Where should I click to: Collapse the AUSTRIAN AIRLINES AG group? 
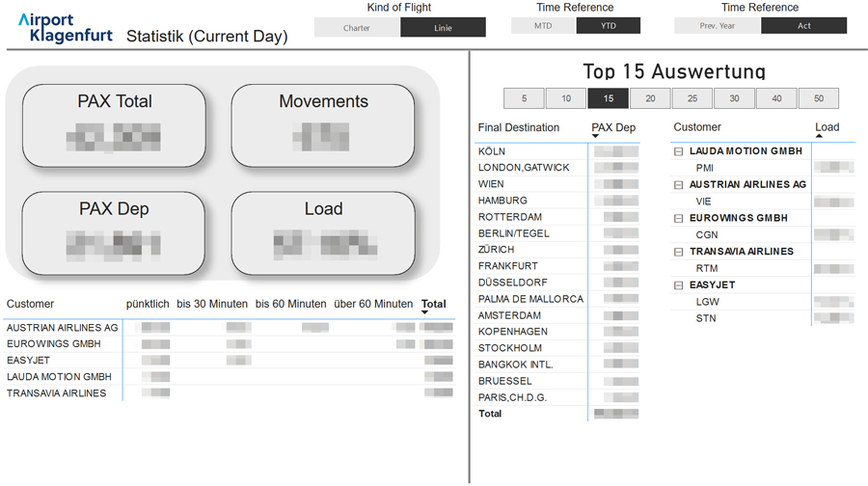(679, 185)
